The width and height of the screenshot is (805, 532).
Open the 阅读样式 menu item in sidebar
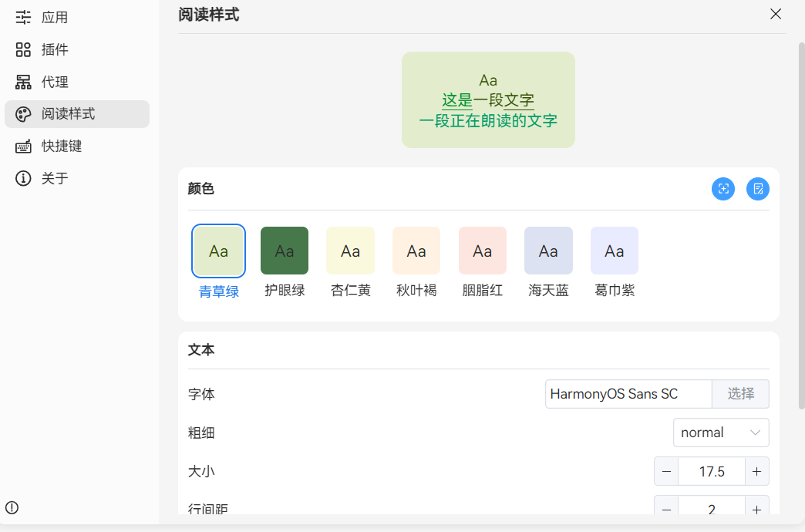[x=76, y=114]
